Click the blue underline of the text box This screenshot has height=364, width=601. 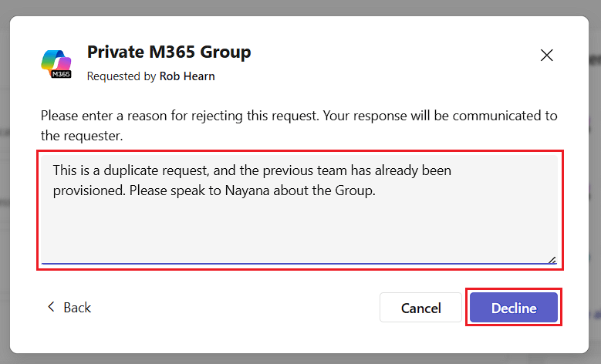299,264
